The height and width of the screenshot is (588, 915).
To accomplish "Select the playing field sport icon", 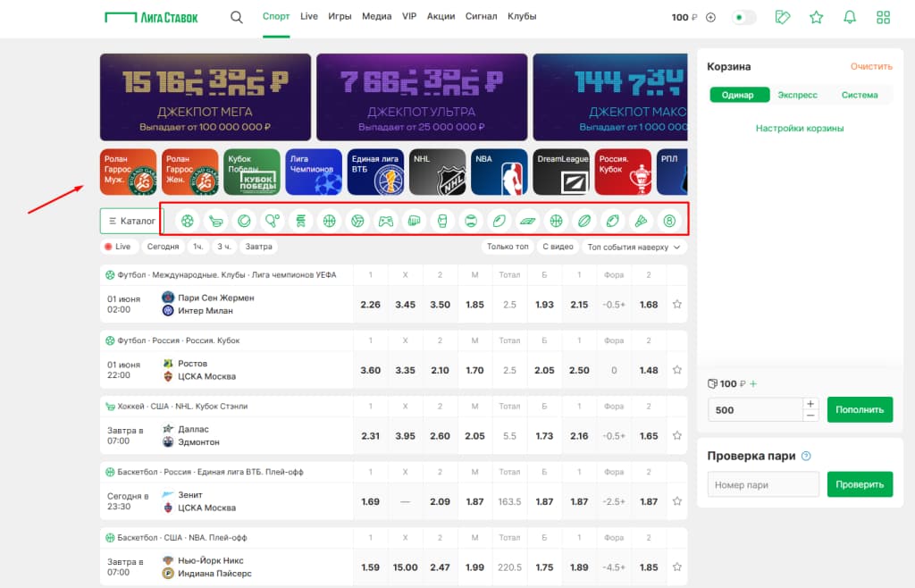I will tap(527, 221).
